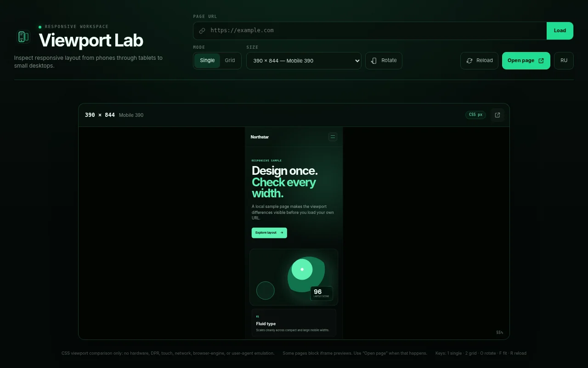Click Explore layout in the preview
The height and width of the screenshot is (368, 588).
coord(269,233)
